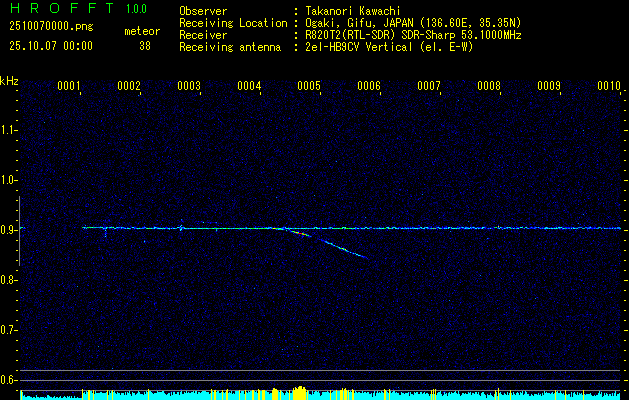
Task: Click time marker 0004
Action: point(249,86)
